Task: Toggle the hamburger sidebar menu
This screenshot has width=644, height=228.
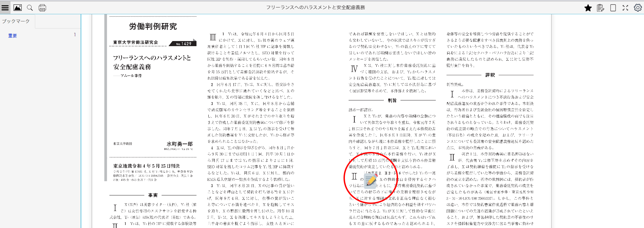Action: coord(5,7)
